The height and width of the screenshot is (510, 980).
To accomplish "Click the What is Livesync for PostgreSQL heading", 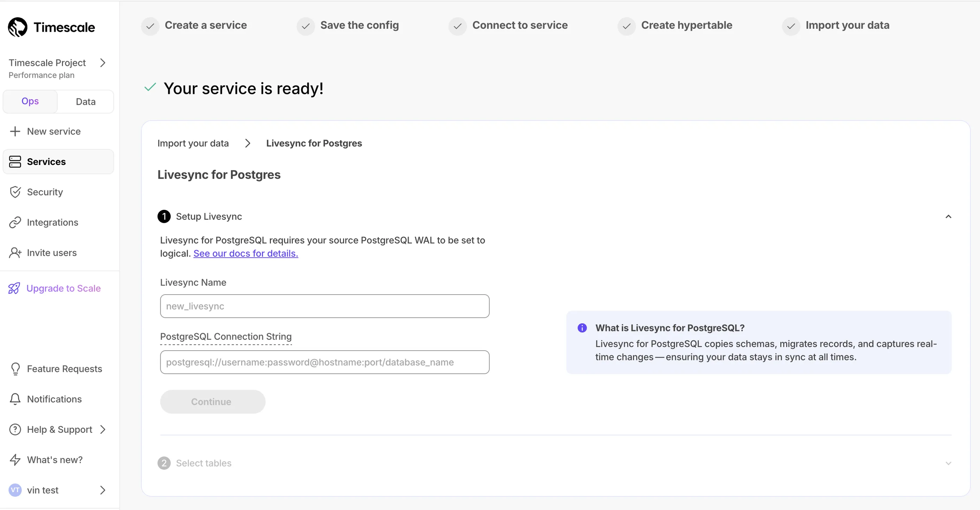I will point(670,328).
